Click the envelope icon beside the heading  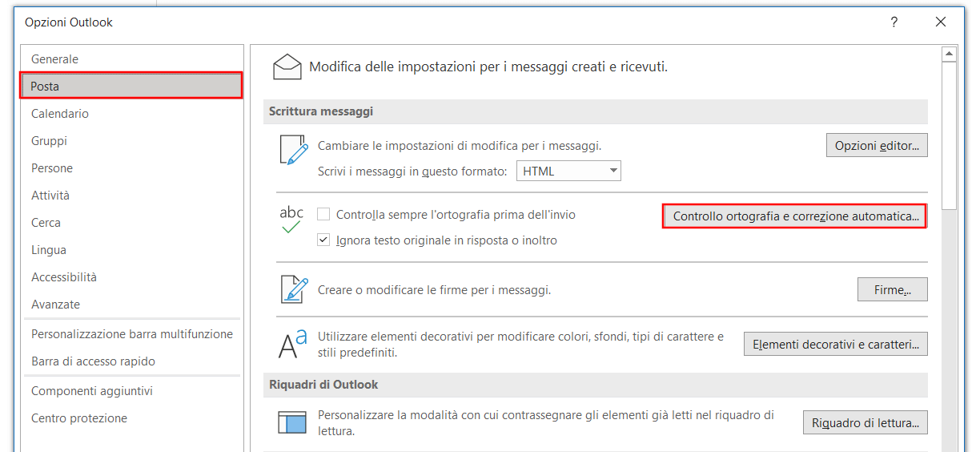point(287,67)
